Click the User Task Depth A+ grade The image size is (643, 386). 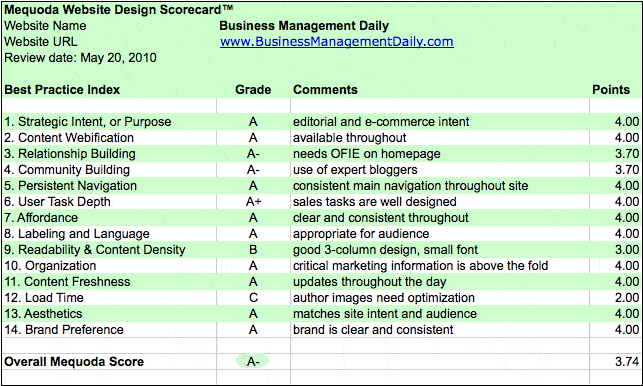point(253,202)
